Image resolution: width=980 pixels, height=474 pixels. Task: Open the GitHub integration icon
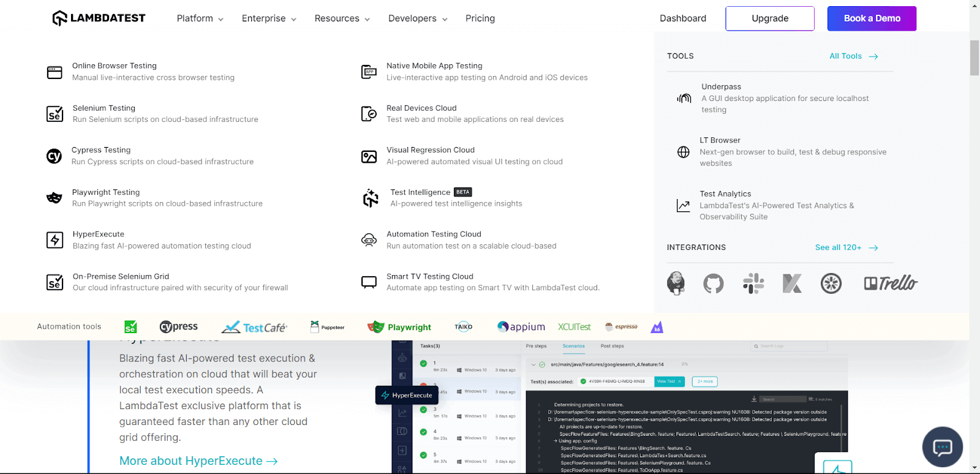714,284
